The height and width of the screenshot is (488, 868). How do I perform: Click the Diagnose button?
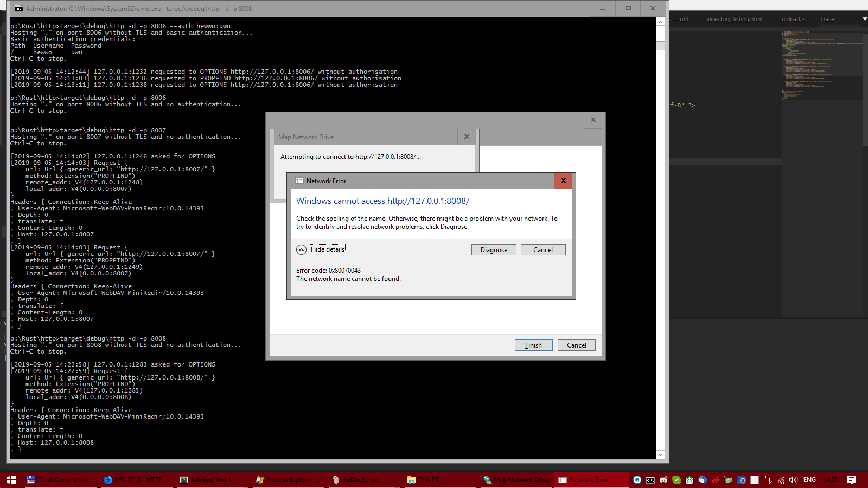click(494, 250)
